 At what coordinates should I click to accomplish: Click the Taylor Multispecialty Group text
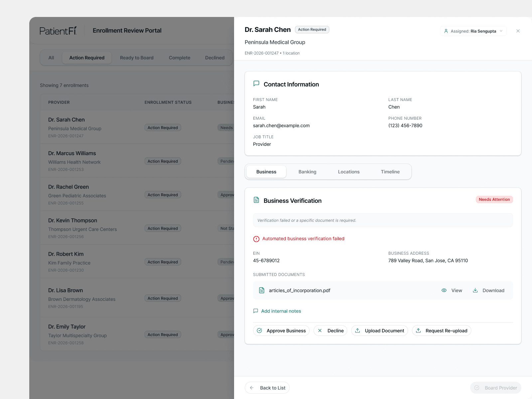point(77,335)
